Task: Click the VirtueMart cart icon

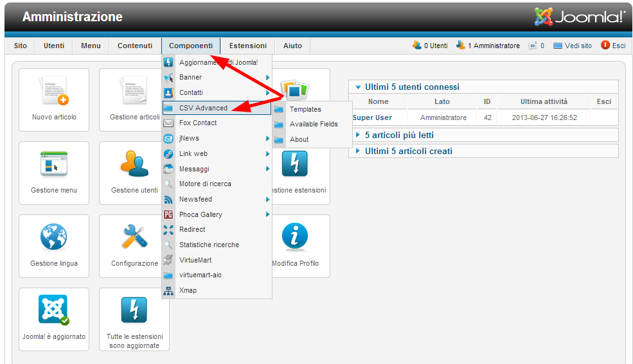Action: (168, 261)
